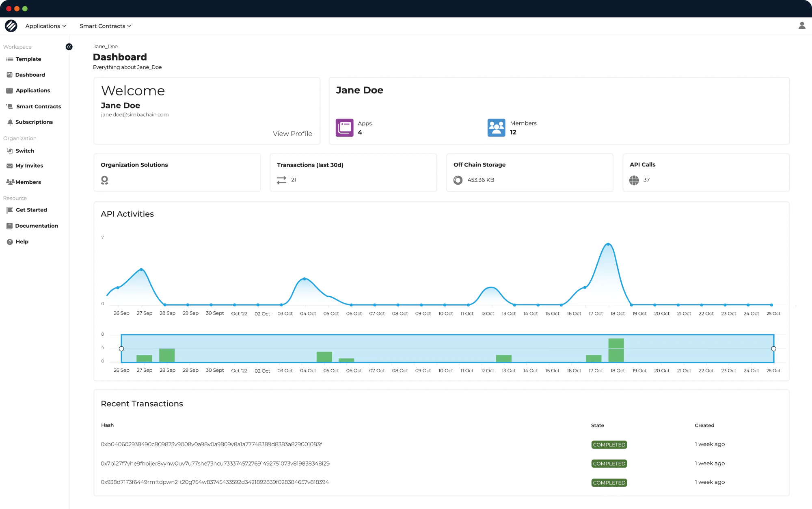Click the Organization Solutions badge icon
Viewport: 812px width, 509px height.
tap(105, 180)
